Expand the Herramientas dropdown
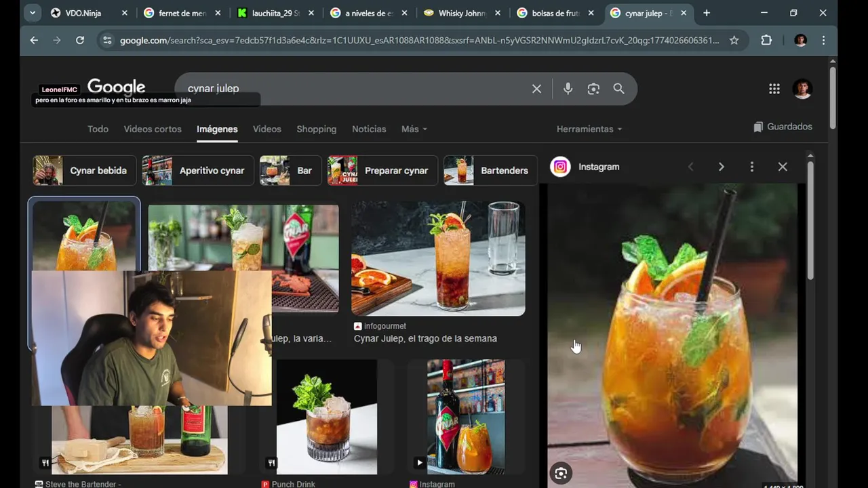The image size is (868, 488). pyautogui.click(x=589, y=129)
